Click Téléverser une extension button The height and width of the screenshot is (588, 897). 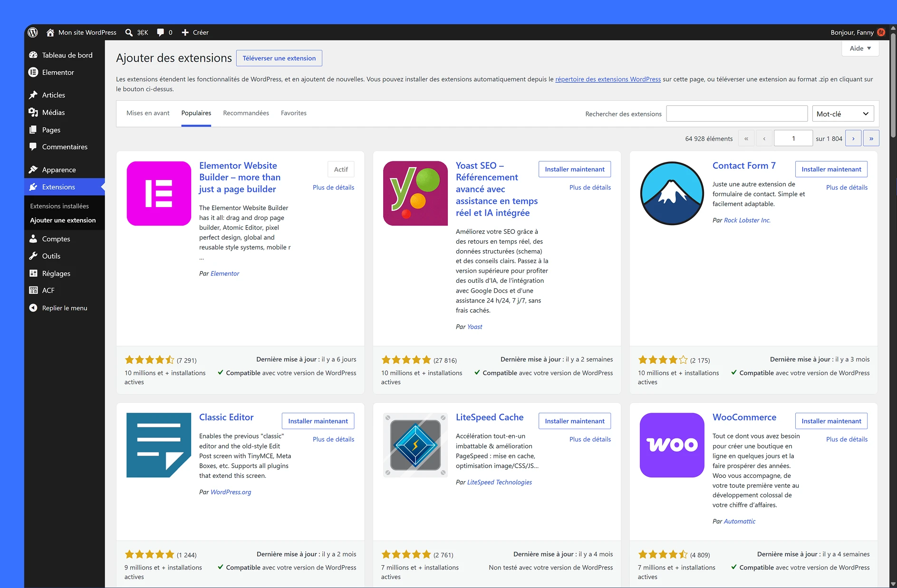pos(279,58)
